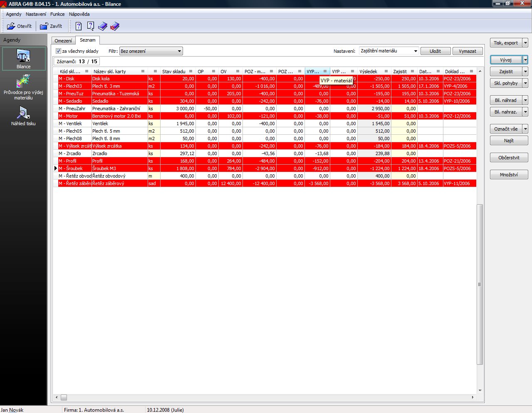Click the 'VYP-11/2006' document cell
This screenshot has width=532, height=413.
(x=459, y=183)
